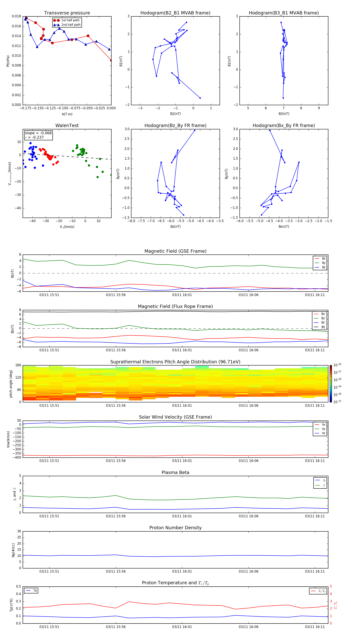351x644 pixels.
Task: Select 'Bz' in the GSE magnetic field legend
Action: [x=320, y=267]
